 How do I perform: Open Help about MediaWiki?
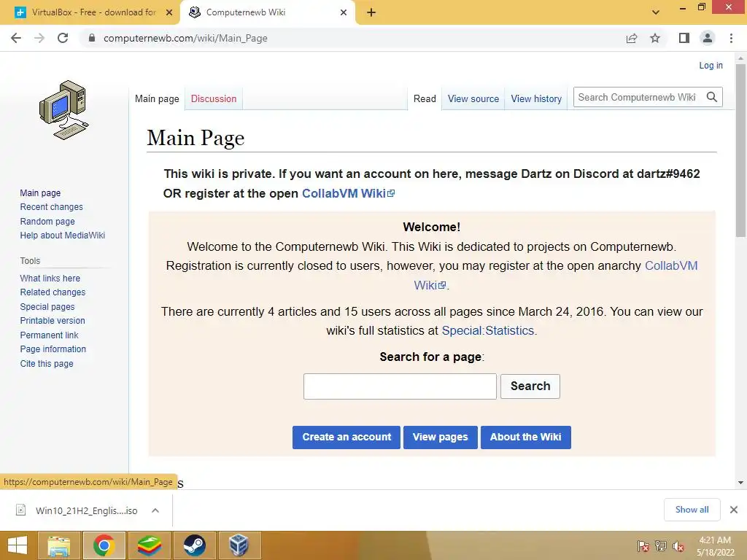click(63, 236)
